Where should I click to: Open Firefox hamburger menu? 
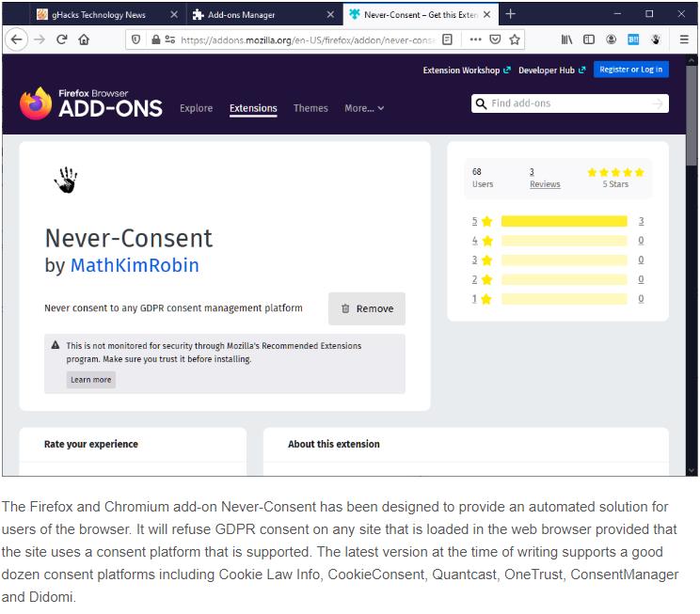[683, 39]
